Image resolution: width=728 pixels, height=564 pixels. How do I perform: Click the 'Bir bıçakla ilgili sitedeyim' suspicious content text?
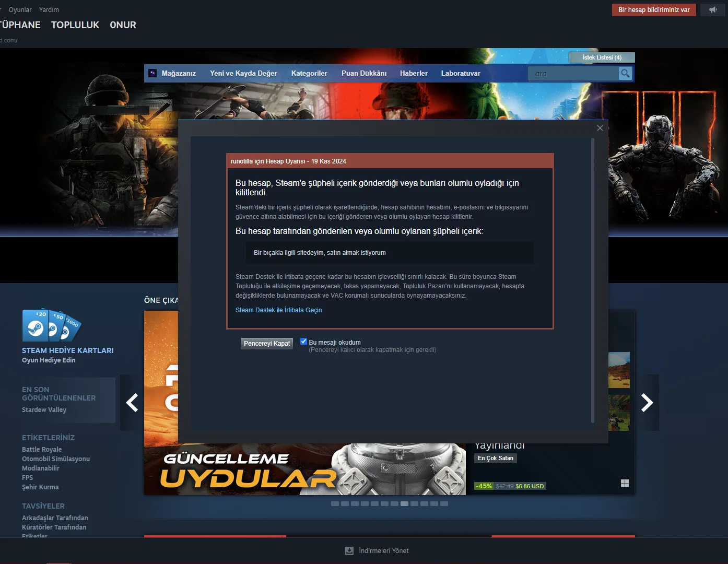point(320,253)
